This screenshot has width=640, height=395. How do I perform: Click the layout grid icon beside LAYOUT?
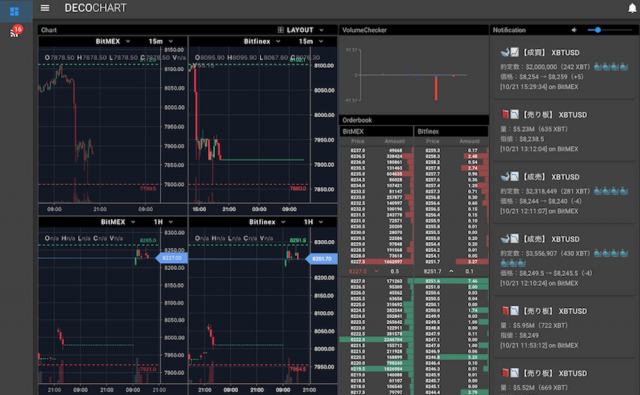tap(280, 30)
